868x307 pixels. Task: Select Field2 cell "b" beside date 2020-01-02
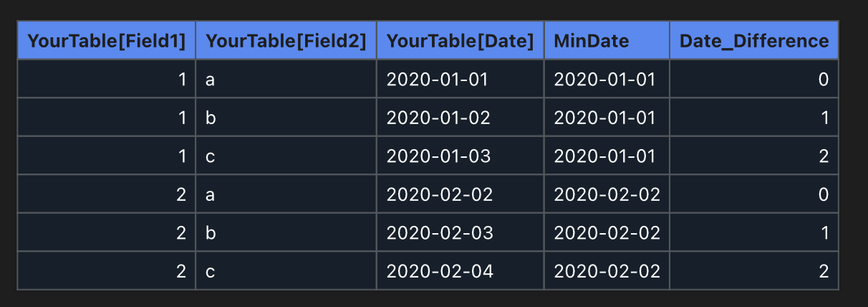[210, 118]
